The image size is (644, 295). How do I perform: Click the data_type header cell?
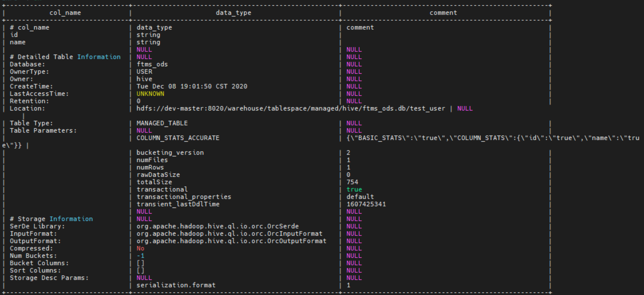234,13
